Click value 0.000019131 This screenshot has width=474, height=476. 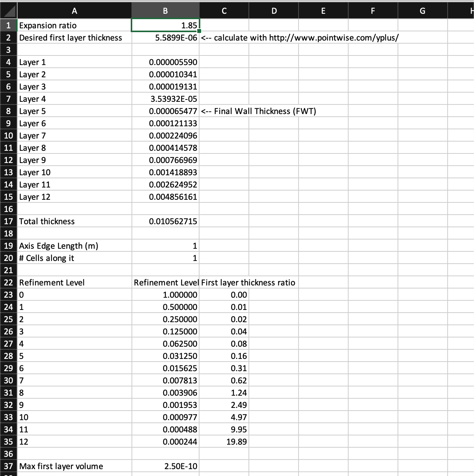point(166,86)
